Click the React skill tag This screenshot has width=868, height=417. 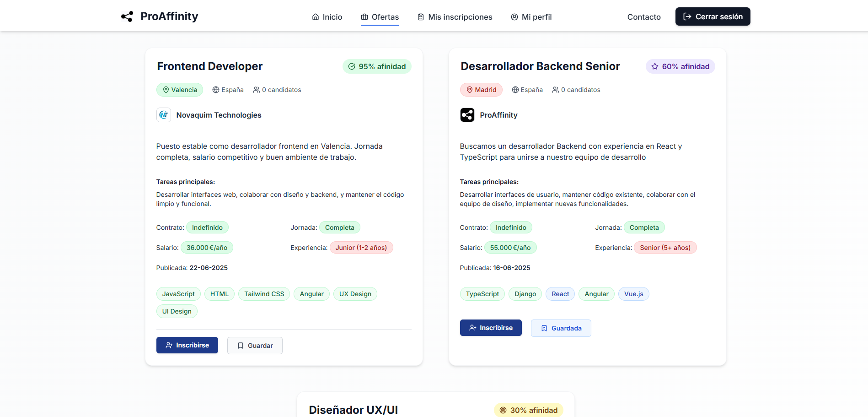point(560,294)
